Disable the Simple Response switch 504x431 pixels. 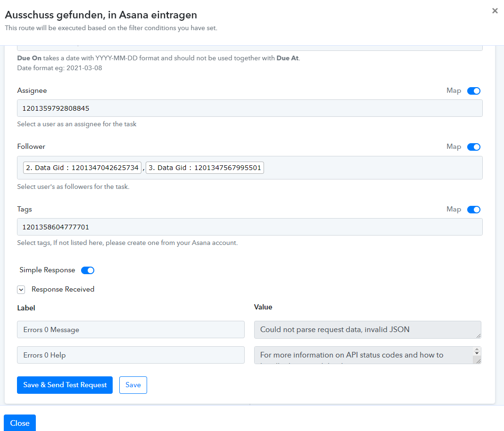[x=87, y=270]
